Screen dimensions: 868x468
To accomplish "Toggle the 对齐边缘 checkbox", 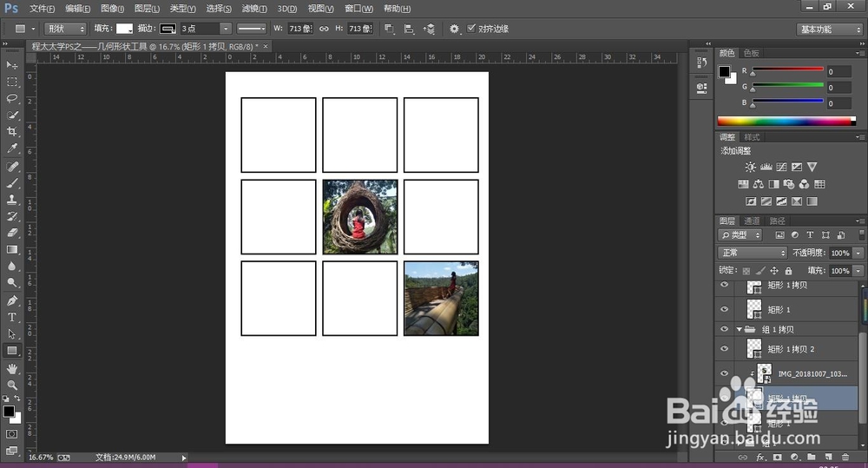I will [x=471, y=29].
